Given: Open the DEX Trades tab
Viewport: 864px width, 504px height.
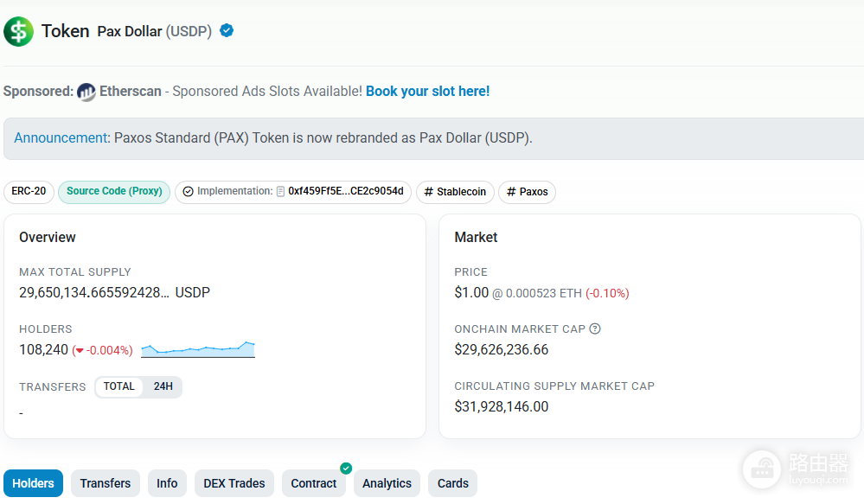Looking at the screenshot, I should pos(234,483).
